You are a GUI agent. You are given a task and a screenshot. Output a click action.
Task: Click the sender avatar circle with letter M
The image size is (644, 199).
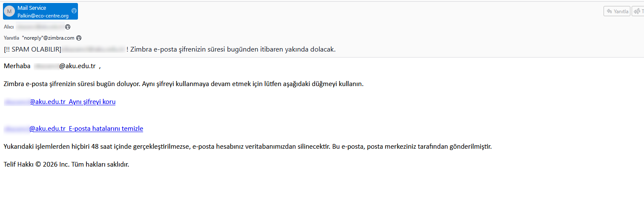(9, 12)
